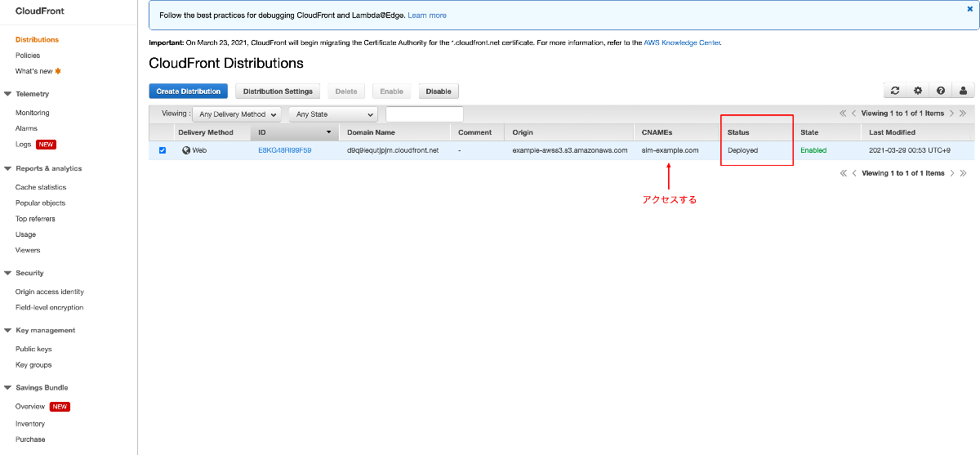
Task: Collapse the Reports & analytics section
Action: click(x=7, y=168)
